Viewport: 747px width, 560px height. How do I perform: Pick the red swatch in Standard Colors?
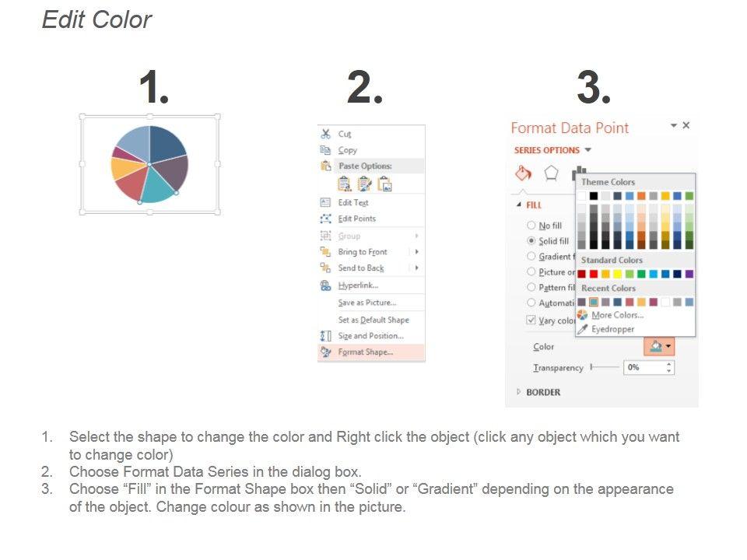(594, 274)
